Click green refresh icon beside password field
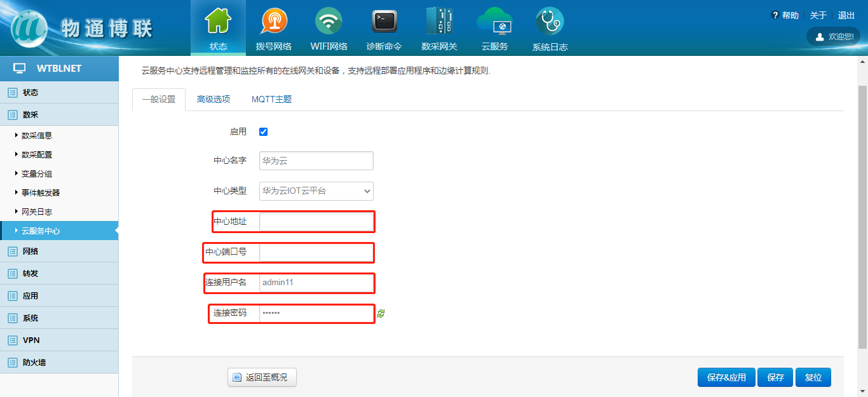The width and height of the screenshot is (868, 397). [381, 313]
